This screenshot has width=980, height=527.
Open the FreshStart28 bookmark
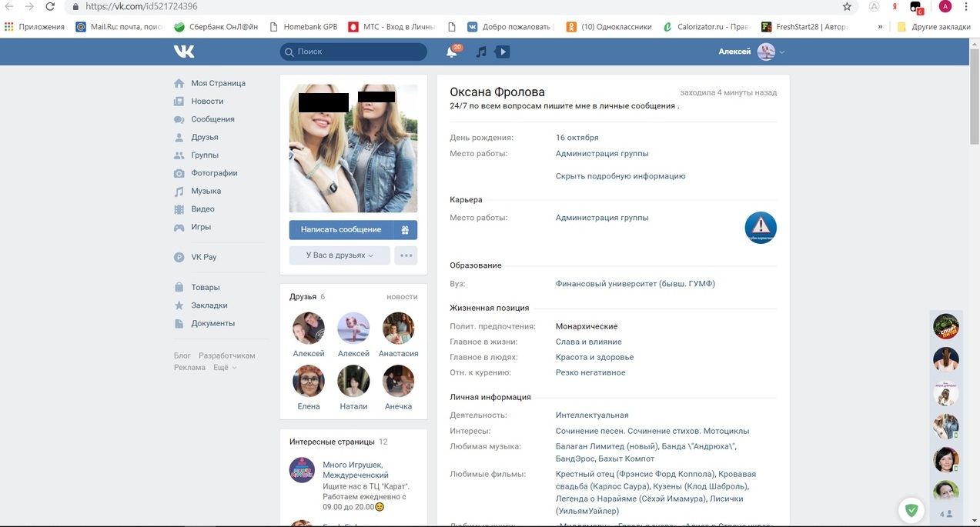pyautogui.click(x=805, y=27)
